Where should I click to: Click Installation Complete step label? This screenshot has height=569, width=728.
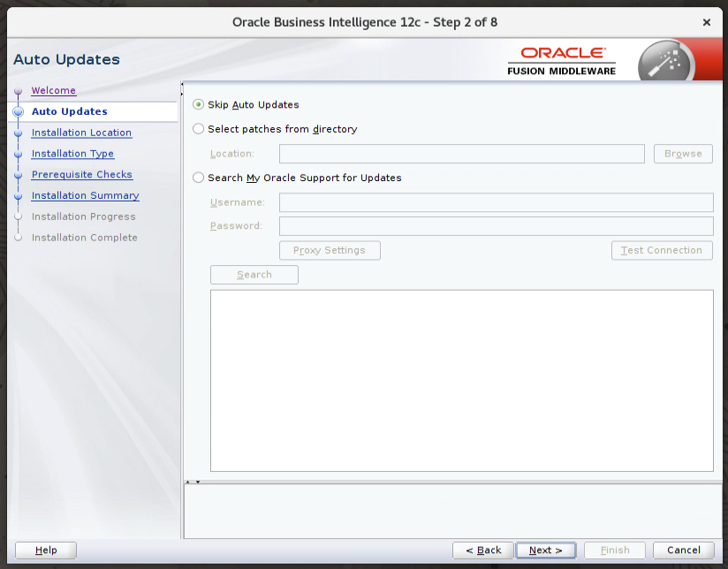click(85, 238)
